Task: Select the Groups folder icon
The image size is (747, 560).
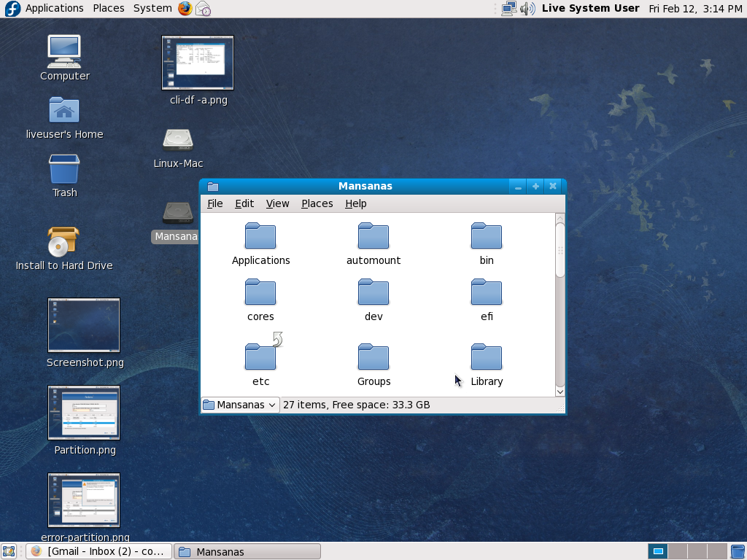Action: 373,357
